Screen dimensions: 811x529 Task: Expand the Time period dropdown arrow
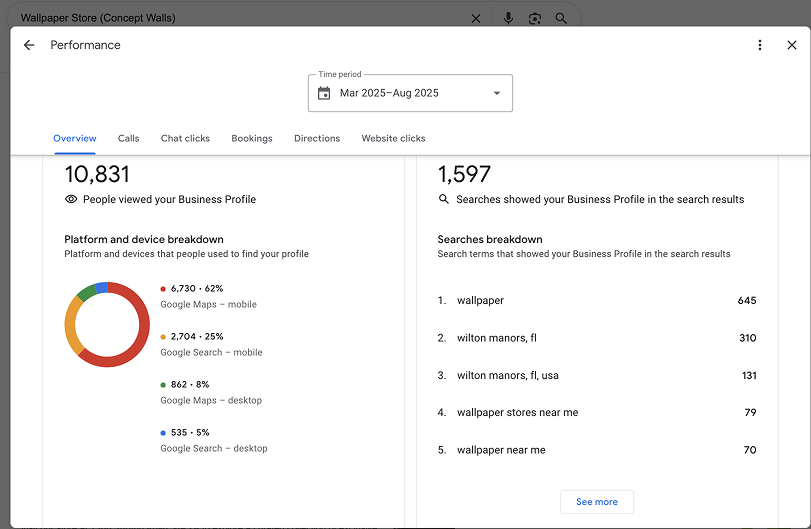coord(497,93)
